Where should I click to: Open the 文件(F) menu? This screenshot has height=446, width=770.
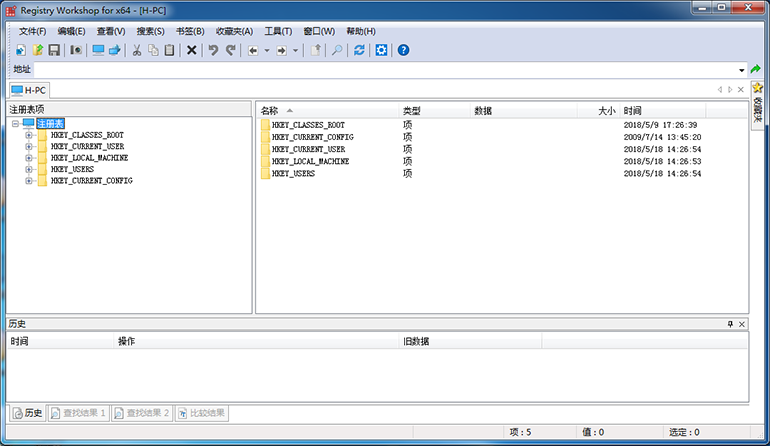32,31
